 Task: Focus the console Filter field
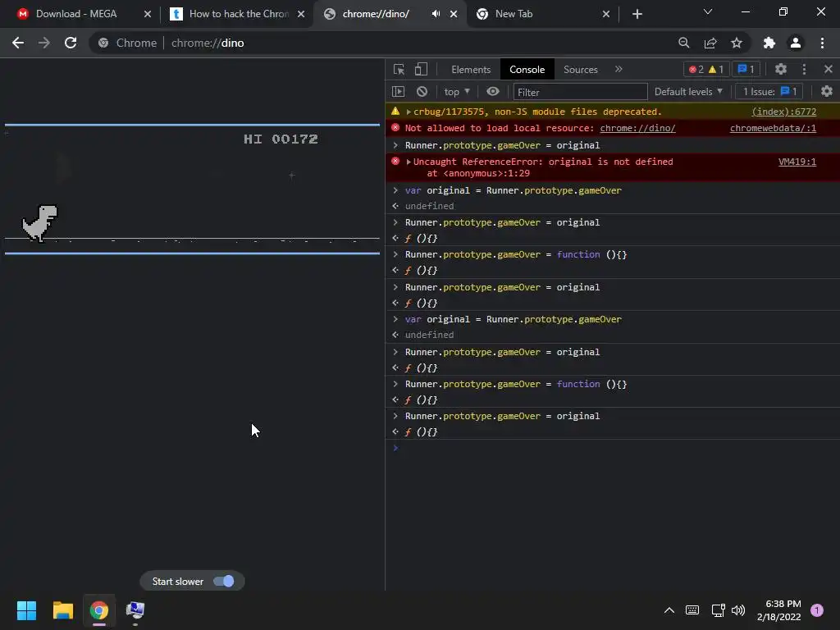point(580,92)
